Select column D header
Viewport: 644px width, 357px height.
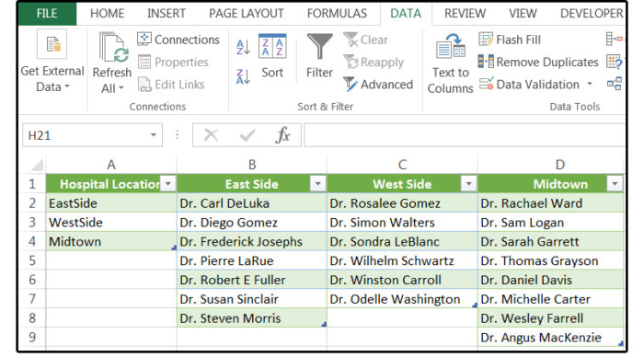pos(551,165)
